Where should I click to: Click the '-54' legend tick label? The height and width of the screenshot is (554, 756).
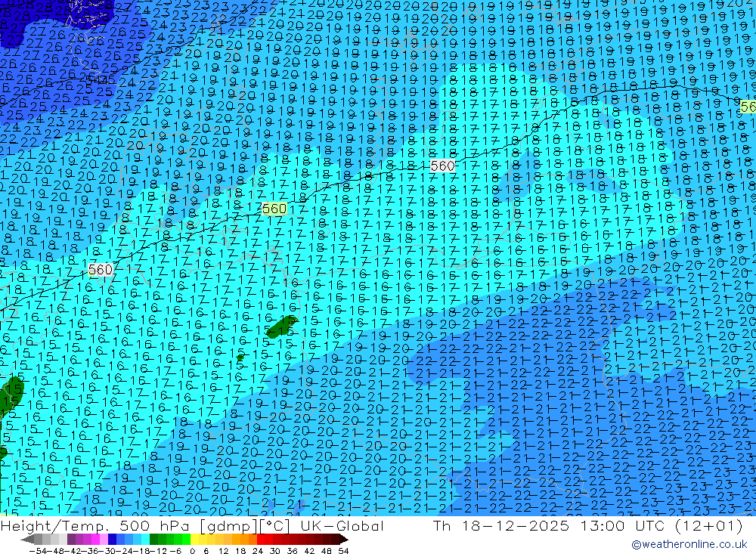tap(38, 551)
